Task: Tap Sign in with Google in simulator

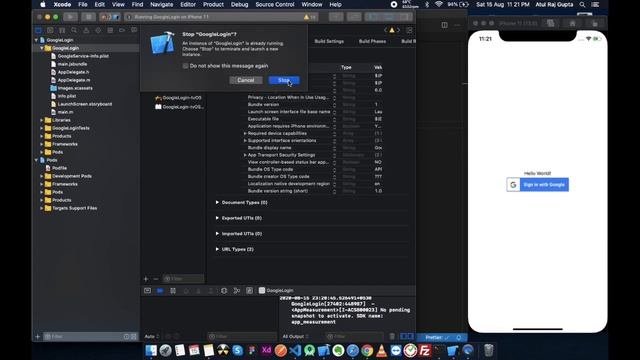Action: 537,185
